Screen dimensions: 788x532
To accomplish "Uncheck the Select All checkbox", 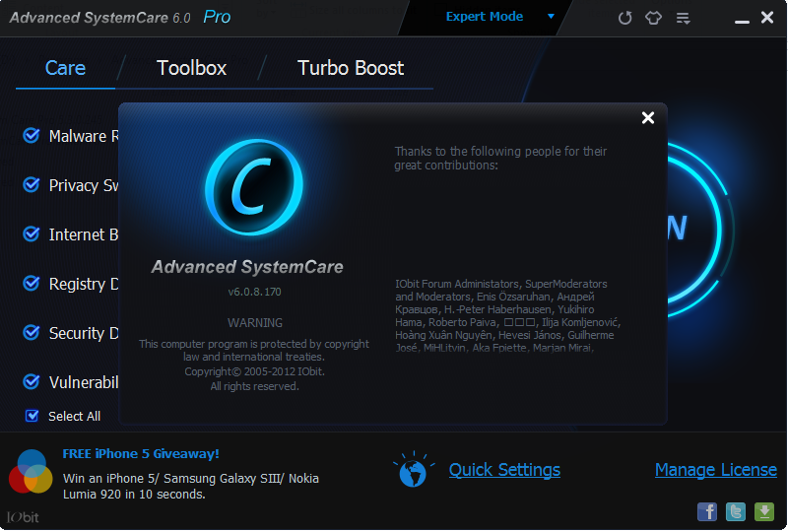I will click(33, 416).
